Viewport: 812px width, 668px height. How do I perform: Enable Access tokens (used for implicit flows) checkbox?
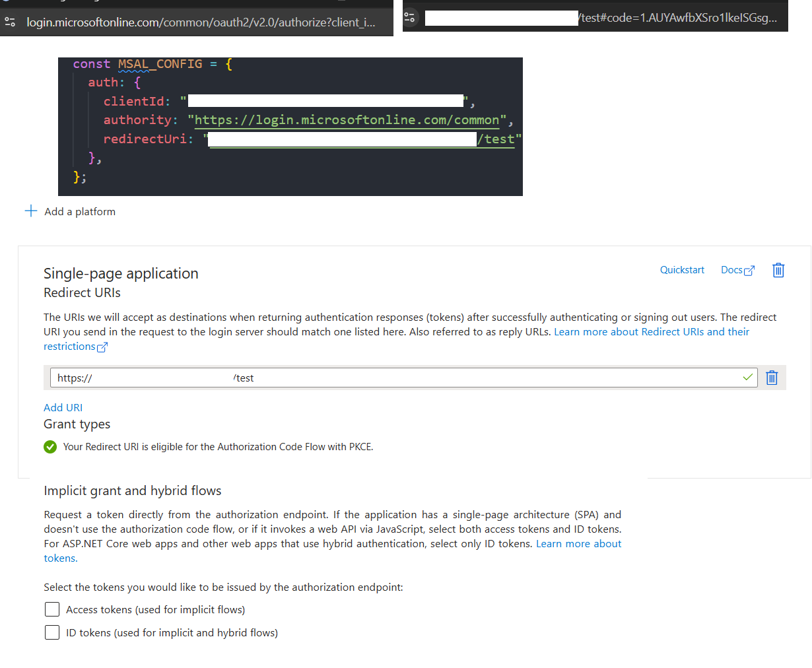coord(52,609)
